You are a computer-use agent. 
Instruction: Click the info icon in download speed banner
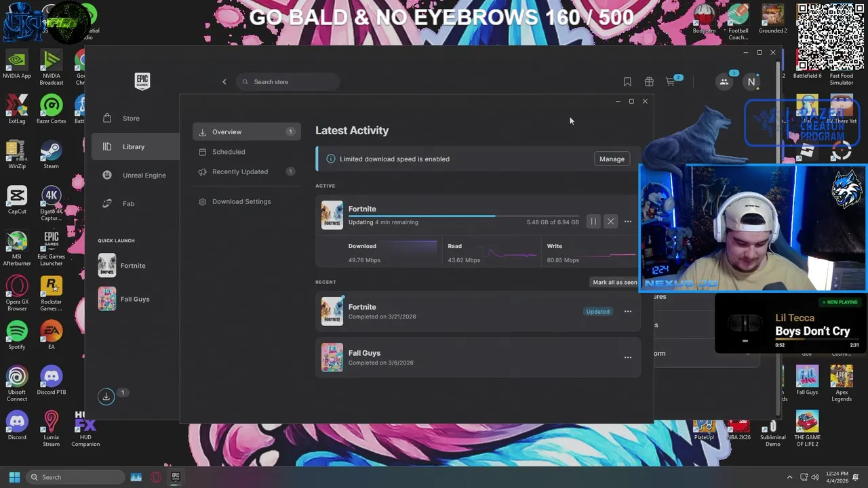tap(331, 159)
